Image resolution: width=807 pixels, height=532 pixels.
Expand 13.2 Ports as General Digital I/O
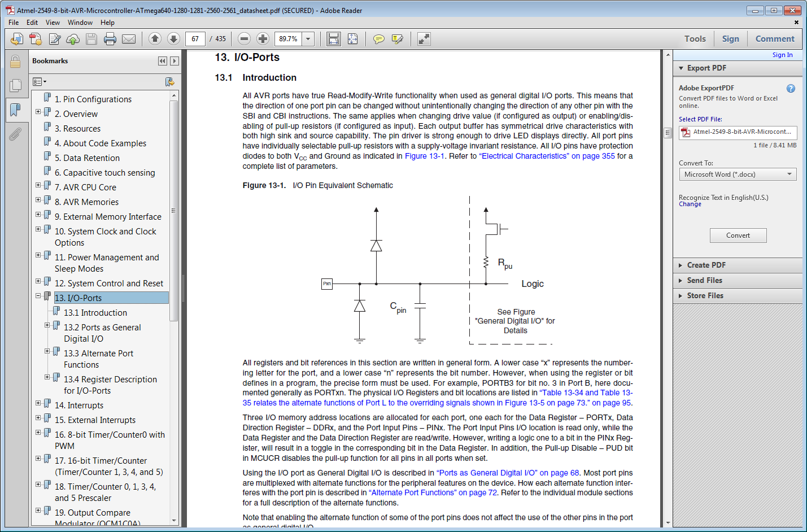(47, 325)
